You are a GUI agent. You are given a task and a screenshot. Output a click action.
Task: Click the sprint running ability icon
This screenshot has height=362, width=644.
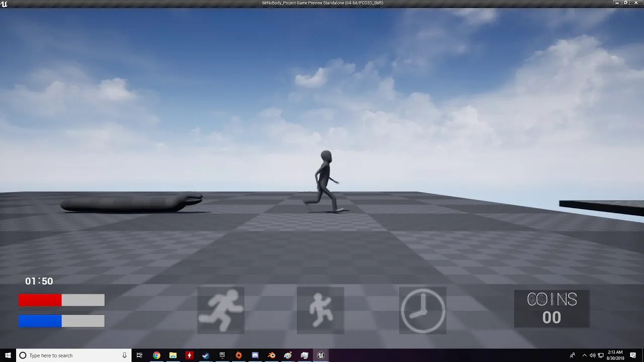pyautogui.click(x=220, y=310)
